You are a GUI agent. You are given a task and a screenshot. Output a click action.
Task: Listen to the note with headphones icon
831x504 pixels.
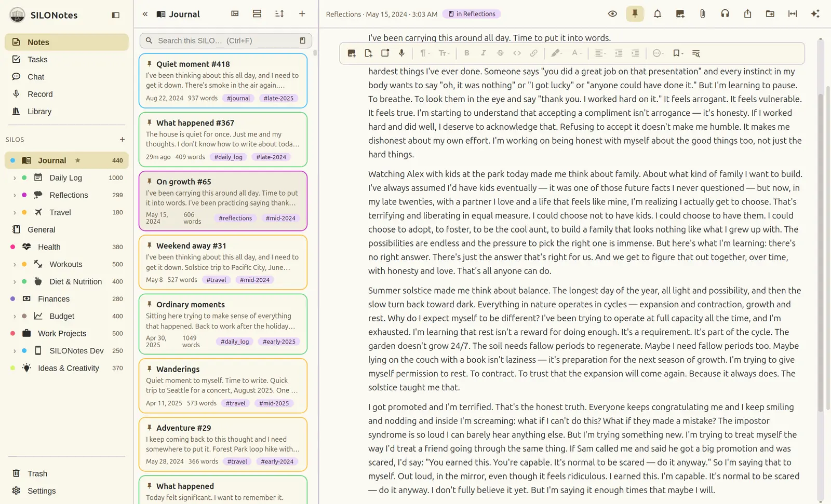(725, 14)
